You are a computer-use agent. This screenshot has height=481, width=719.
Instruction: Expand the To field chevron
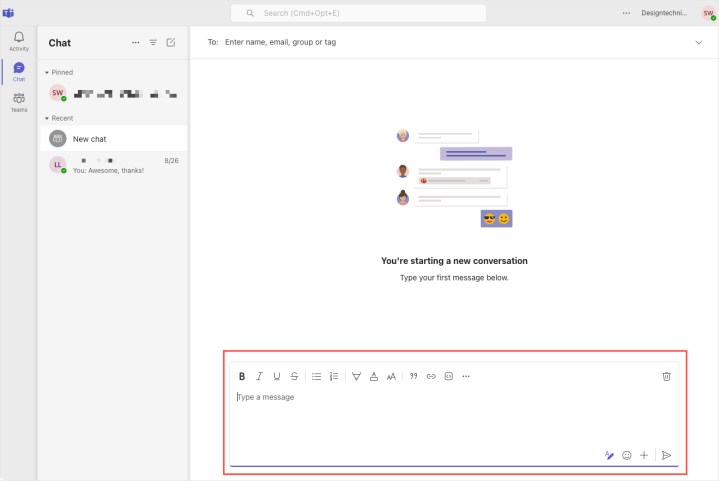coord(698,42)
